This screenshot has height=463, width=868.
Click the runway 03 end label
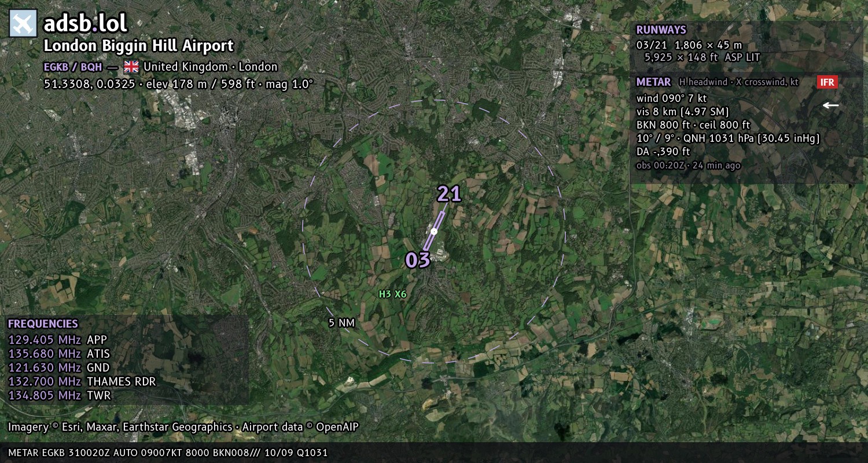(x=418, y=260)
